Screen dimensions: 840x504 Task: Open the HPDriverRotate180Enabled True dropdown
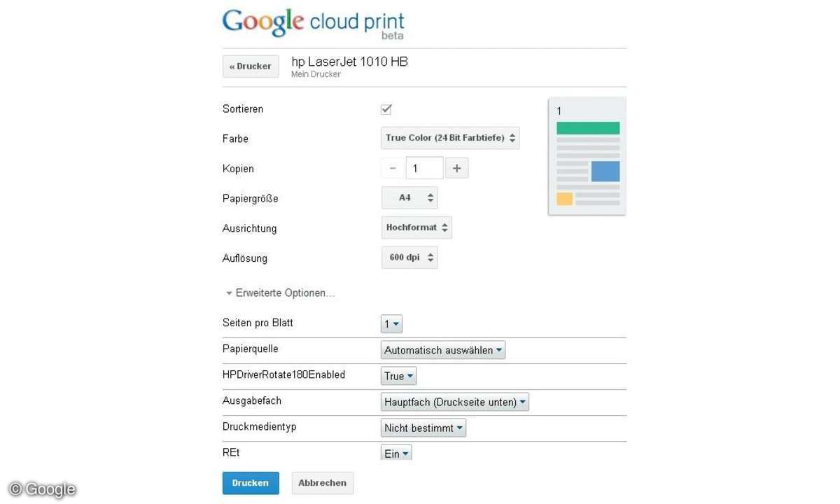(398, 376)
